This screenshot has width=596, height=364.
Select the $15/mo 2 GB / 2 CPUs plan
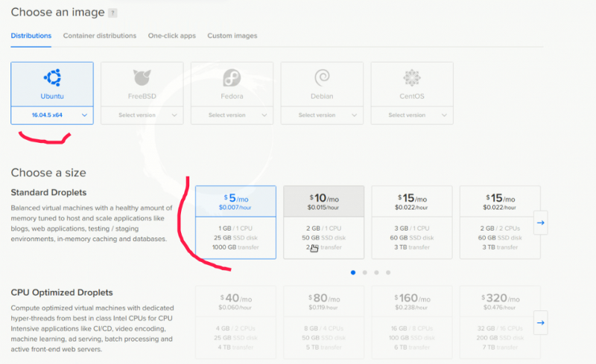tap(500, 223)
